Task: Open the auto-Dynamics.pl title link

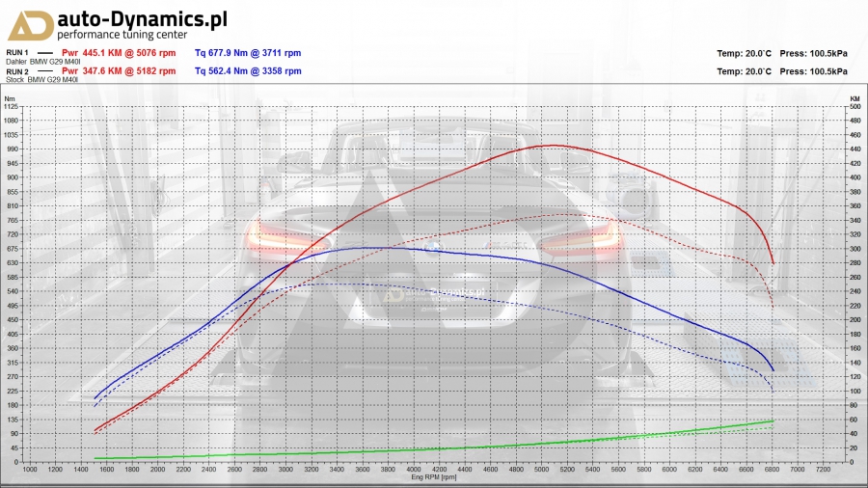Action: pyautogui.click(x=143, y=18)
